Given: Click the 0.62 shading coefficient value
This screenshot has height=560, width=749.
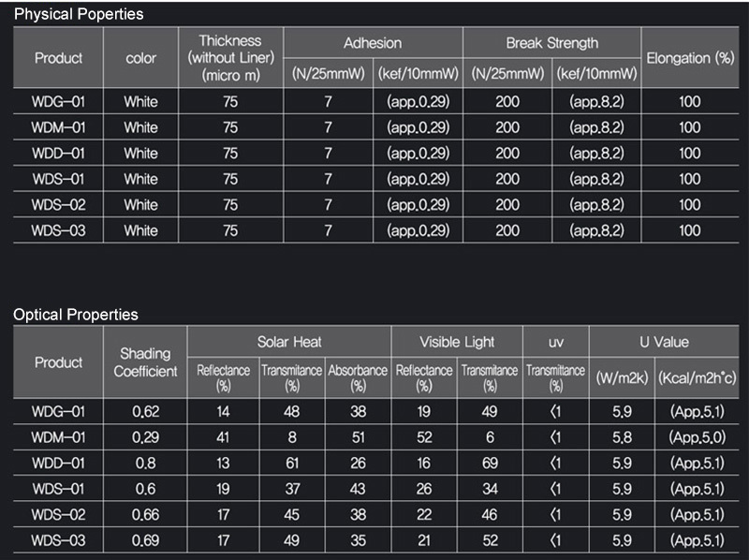Looking at the screenshot, I should [x=145, y=411].
